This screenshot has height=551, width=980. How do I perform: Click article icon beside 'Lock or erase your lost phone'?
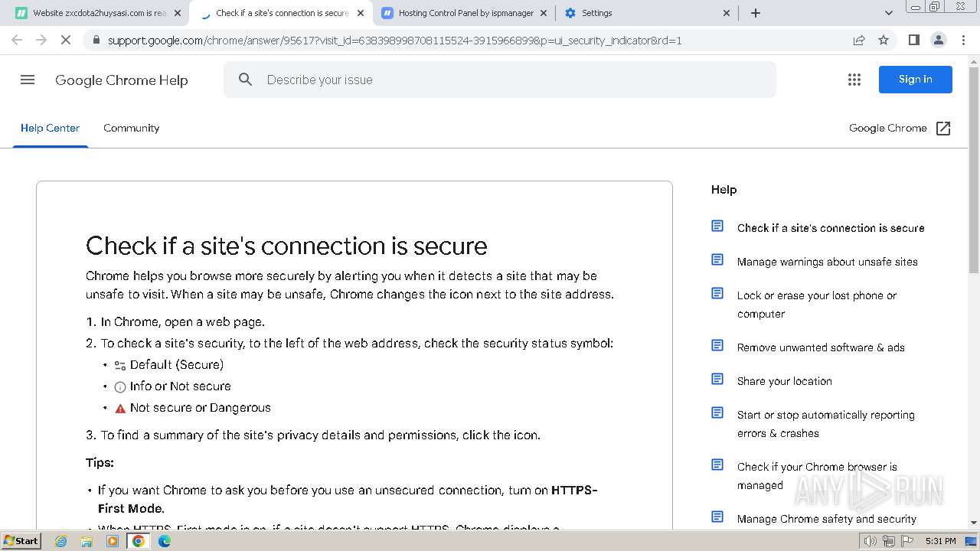click(x=717, y=294)
